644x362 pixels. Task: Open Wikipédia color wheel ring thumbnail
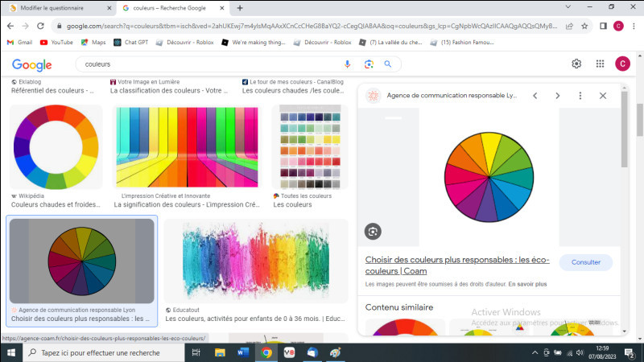click(56, 147)
